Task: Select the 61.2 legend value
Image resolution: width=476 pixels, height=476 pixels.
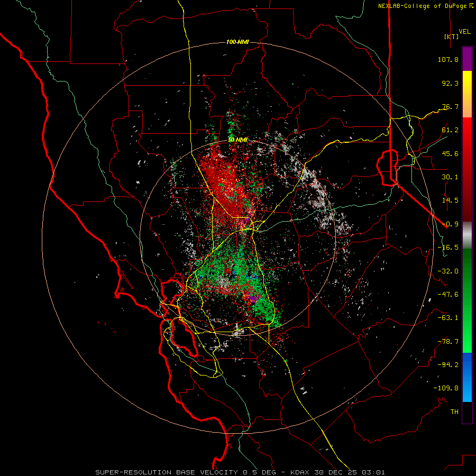Action: click(x=450, y=130)
